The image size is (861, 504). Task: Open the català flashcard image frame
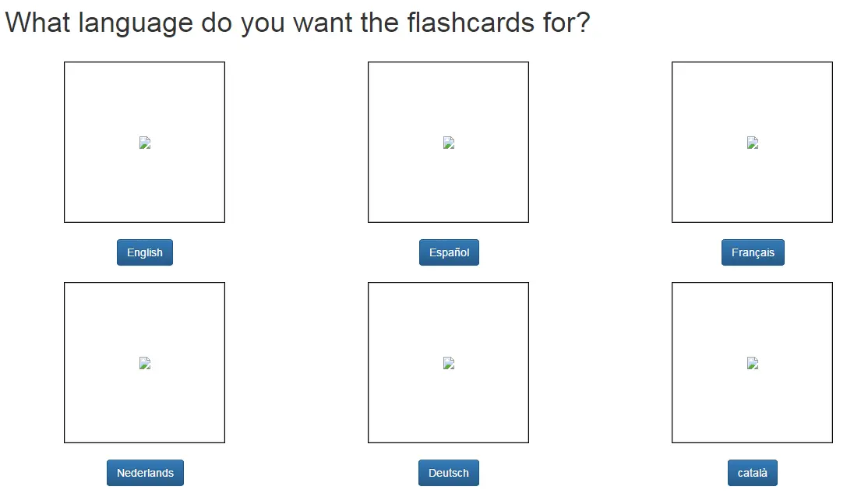752,363
